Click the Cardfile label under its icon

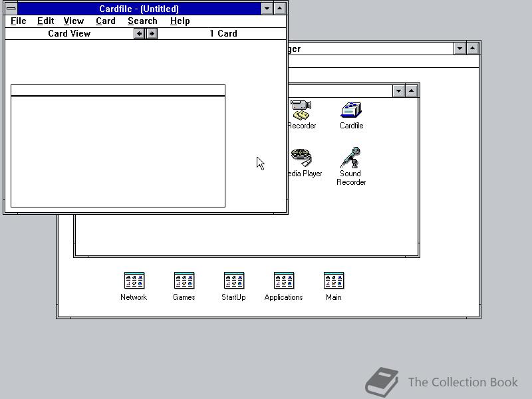[x=352, y=126]
